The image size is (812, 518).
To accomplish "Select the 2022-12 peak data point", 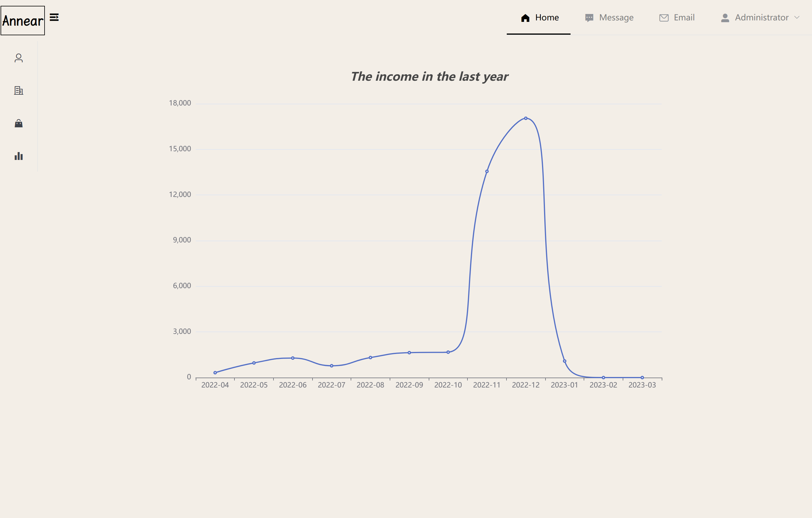I will [526, 118].
